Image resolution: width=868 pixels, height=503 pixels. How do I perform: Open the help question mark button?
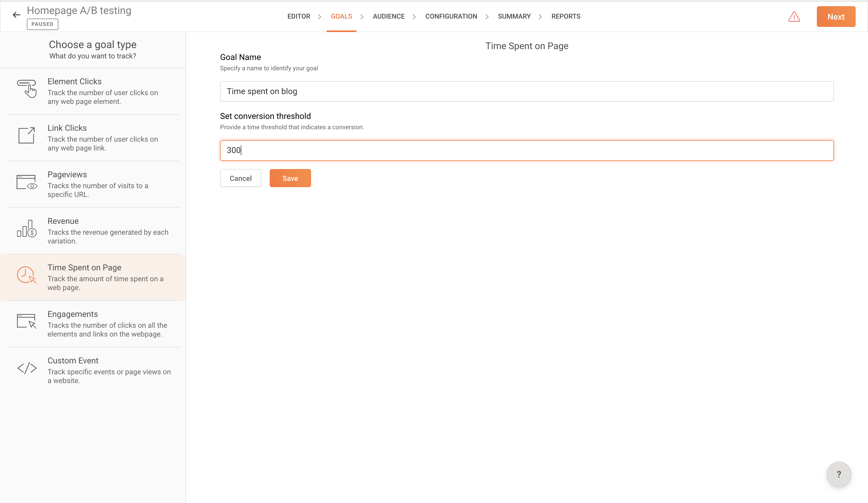coord(838,474)
